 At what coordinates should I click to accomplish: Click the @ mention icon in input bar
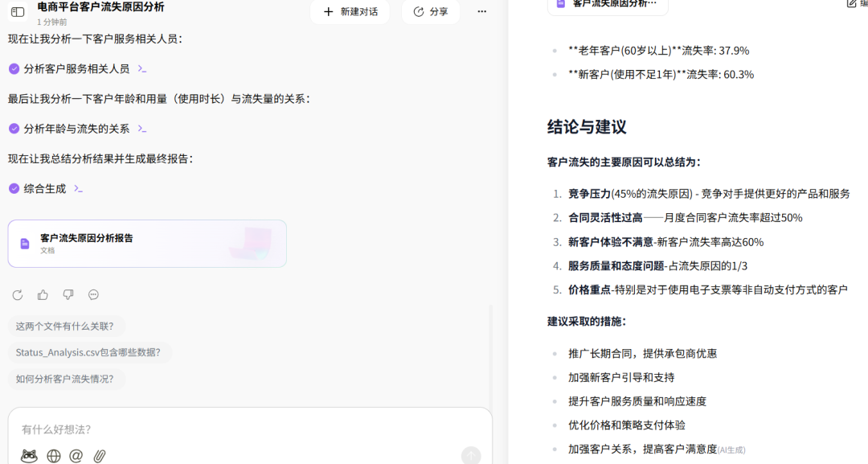tap(76, 455)
